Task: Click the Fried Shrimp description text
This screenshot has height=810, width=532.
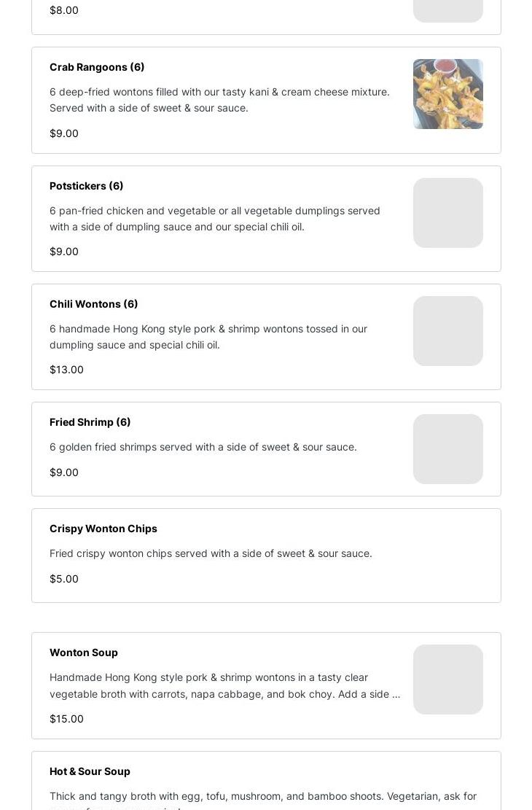Action: pos(203,447)
